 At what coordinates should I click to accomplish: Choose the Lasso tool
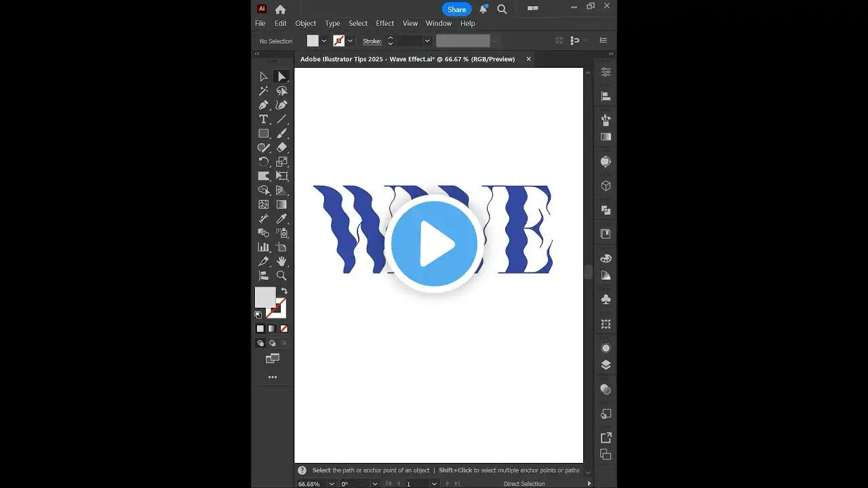pos(281,91)
